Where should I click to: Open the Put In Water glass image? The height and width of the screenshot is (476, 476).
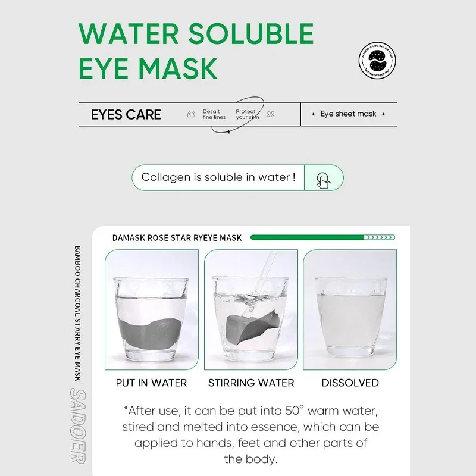click(x=152, y=309)
